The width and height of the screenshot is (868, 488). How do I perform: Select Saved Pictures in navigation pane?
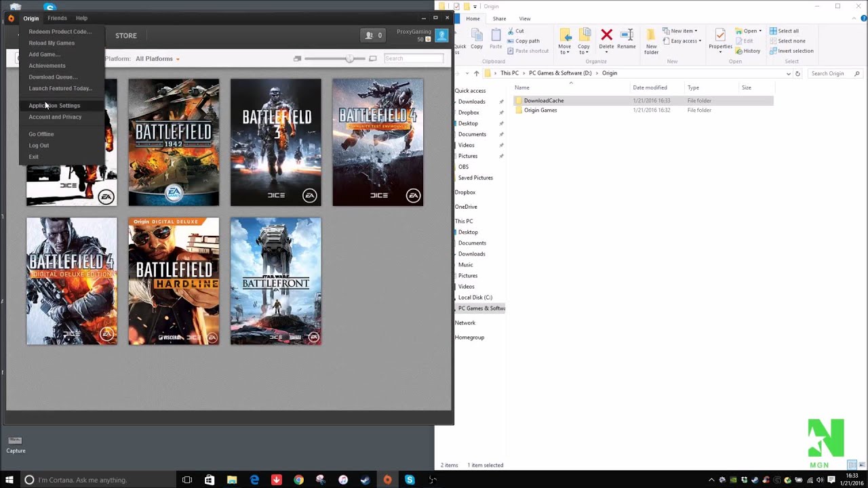click(x=475, y=178)
